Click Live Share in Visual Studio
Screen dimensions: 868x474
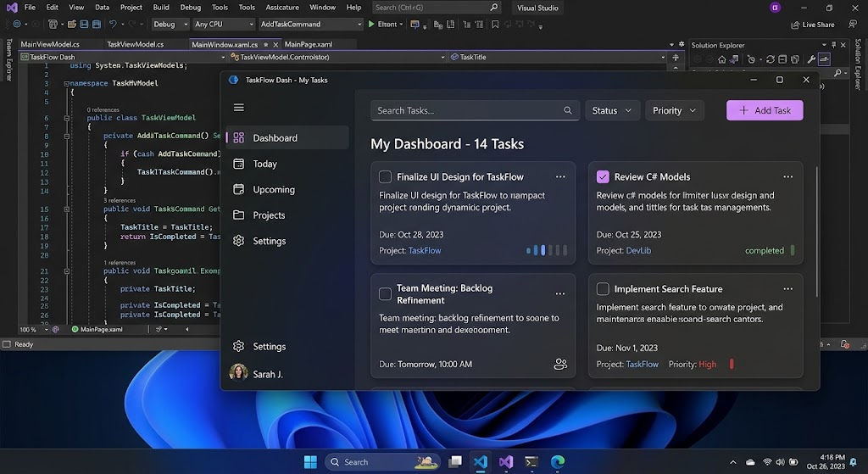pyautogui.click(x=813, y=25)
